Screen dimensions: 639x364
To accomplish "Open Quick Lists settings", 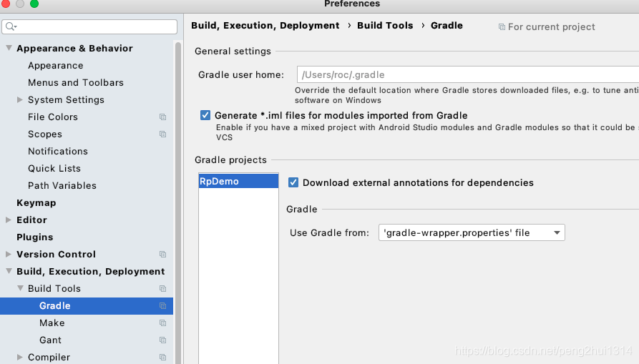I will point(54,168).
